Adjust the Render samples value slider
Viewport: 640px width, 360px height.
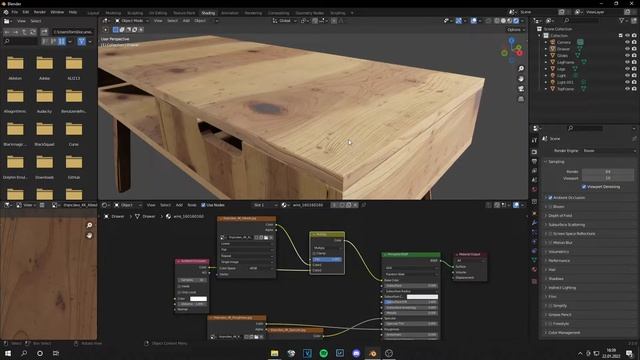[608, 172]
